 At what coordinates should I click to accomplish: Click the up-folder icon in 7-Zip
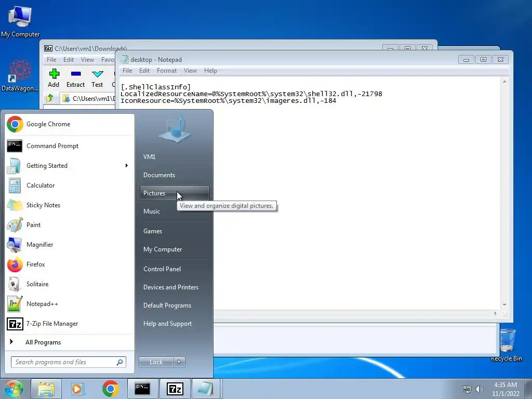(50, 98)
